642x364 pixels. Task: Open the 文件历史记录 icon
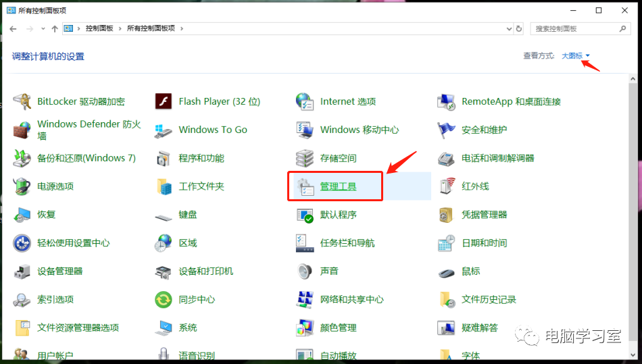click(447, 299)
